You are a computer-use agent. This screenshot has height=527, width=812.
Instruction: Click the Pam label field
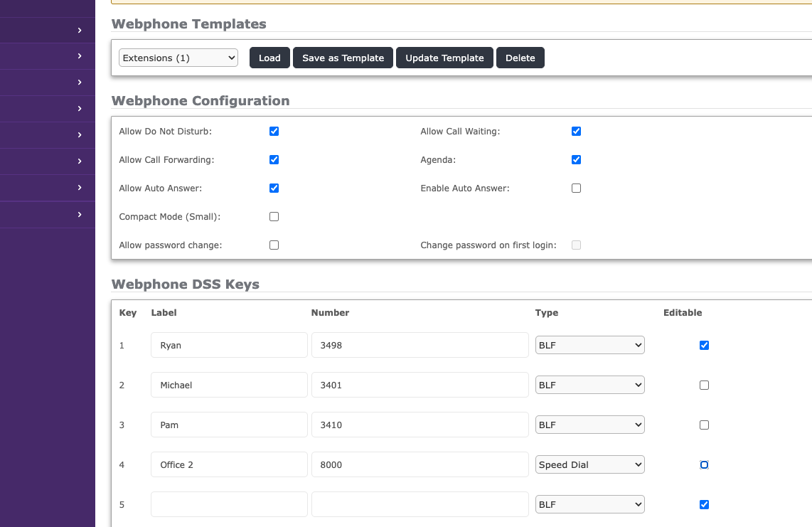tap(230, 425)
